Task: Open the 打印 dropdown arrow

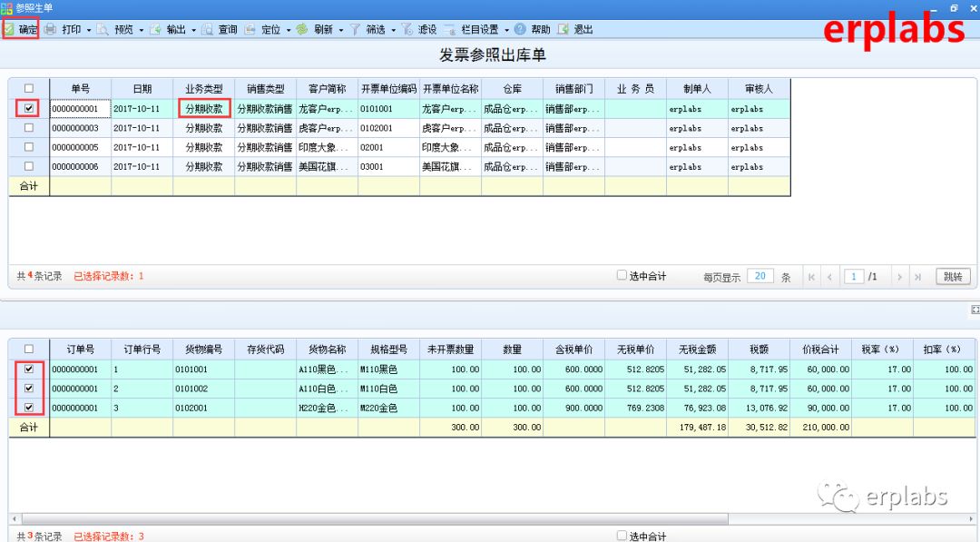Action: pyautogui.click(x=89, y=30)
